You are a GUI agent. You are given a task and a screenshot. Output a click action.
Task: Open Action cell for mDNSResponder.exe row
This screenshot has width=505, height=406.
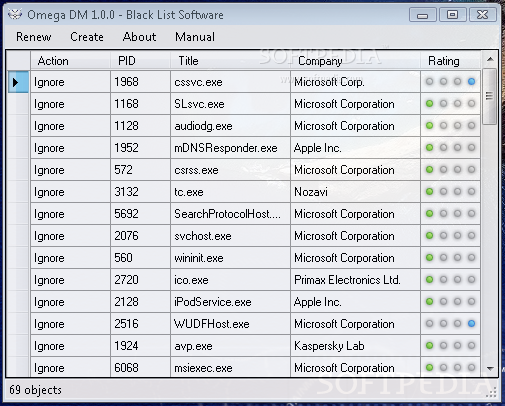coord(70,148)
